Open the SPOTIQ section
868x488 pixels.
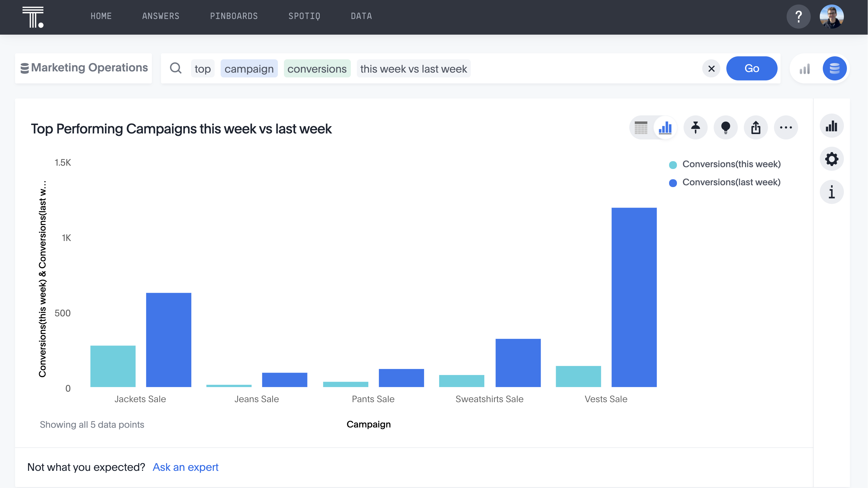click(304, 16)
